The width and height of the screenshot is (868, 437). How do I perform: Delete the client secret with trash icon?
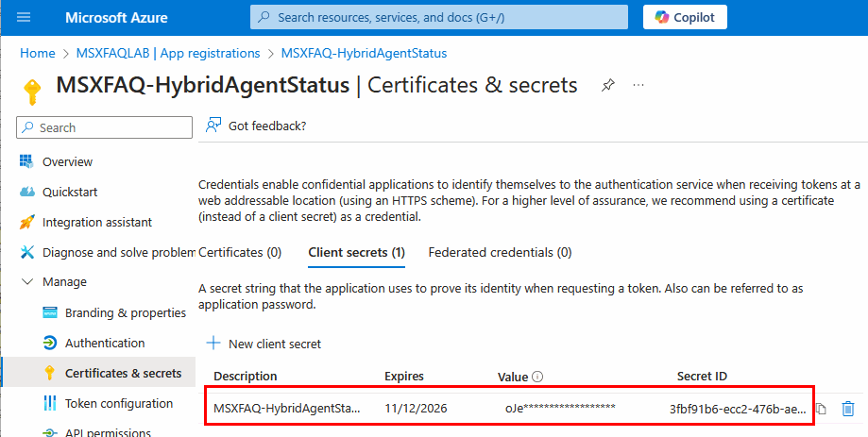[847, 409]
